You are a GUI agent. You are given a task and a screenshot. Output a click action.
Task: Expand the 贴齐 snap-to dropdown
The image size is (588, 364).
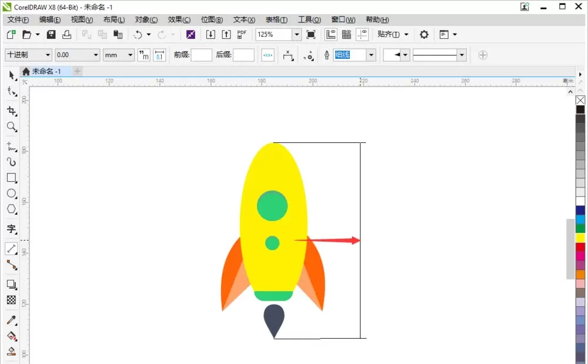[x=406, y=35]
